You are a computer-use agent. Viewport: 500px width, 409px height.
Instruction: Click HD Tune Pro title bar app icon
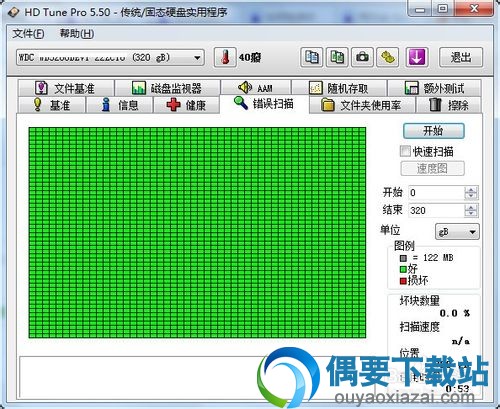14,12
